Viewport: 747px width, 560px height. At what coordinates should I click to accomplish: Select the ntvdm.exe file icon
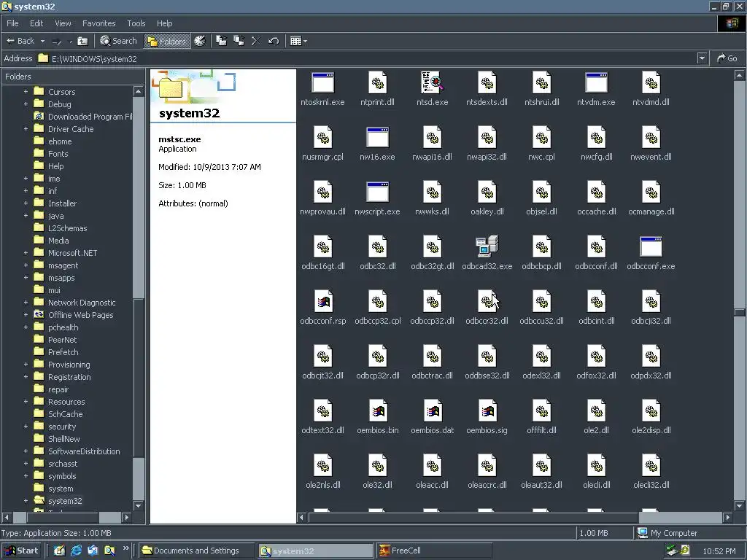(x=596, y=83)
